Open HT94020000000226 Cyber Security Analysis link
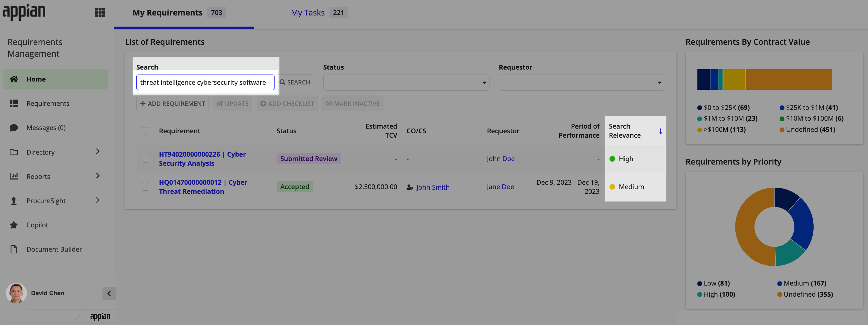The image size is (868, 325). click(202, 159)
